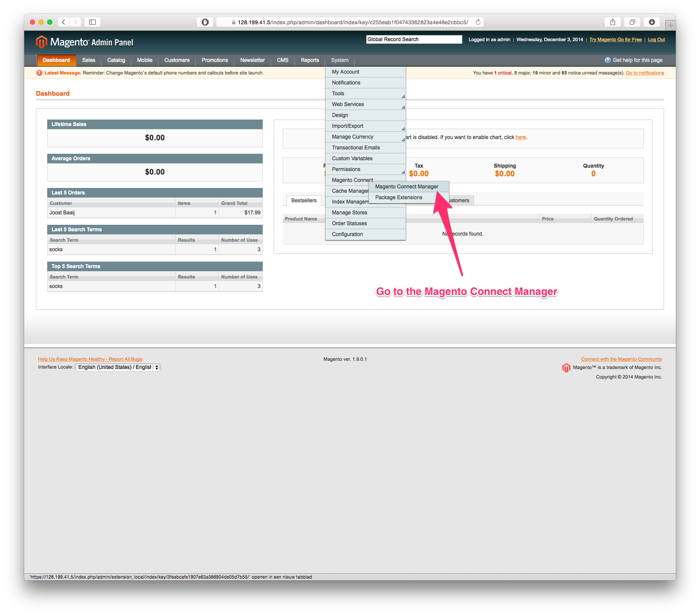Viewport: 700px width, 615px height.
Task: Select Magento Connect Manager menu item
Action: coord(406,187)
